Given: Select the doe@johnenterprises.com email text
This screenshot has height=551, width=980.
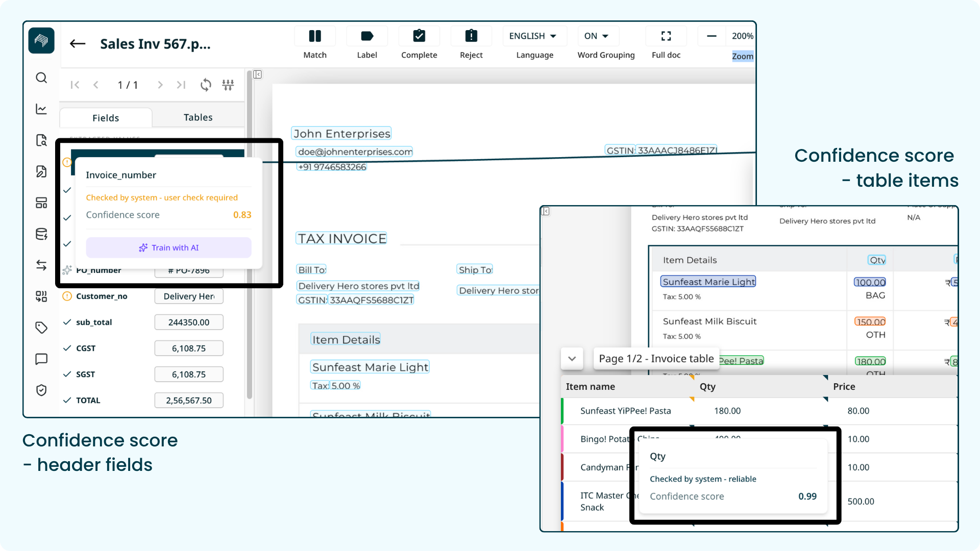Looking at the screenshot, I should coord(355,152).
